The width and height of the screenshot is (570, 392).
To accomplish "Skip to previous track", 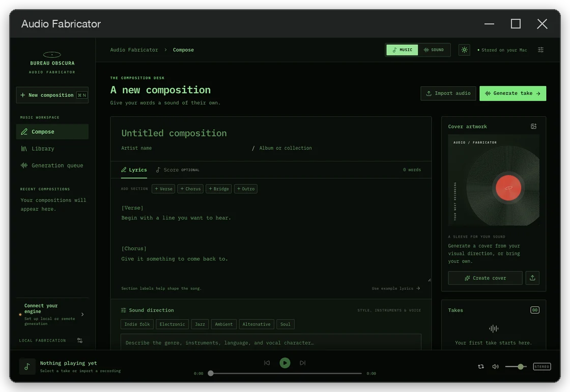I will [267, 362].
